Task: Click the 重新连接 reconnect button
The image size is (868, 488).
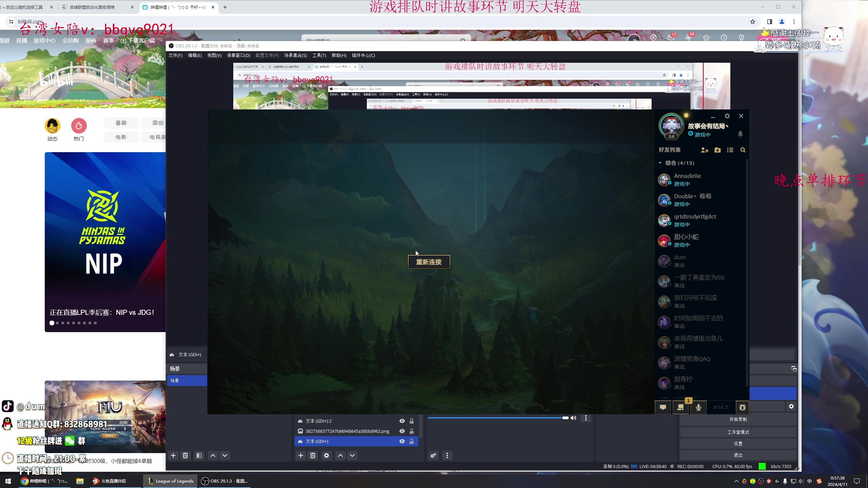Action: pos(429,262)
